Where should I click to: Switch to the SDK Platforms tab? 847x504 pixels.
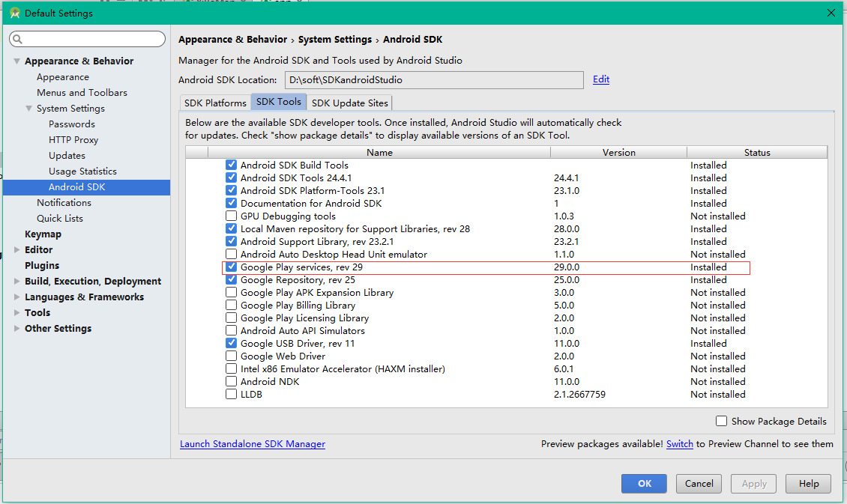(x=215, y=103)
